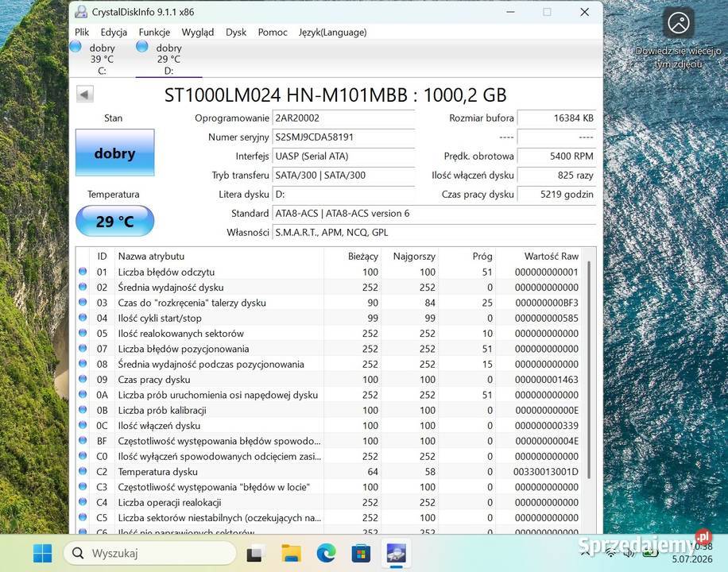The width and height of the screenshot is (728, 572).
Task: Click the 'Bieżący' column header
Action: [x=352, y=256]
